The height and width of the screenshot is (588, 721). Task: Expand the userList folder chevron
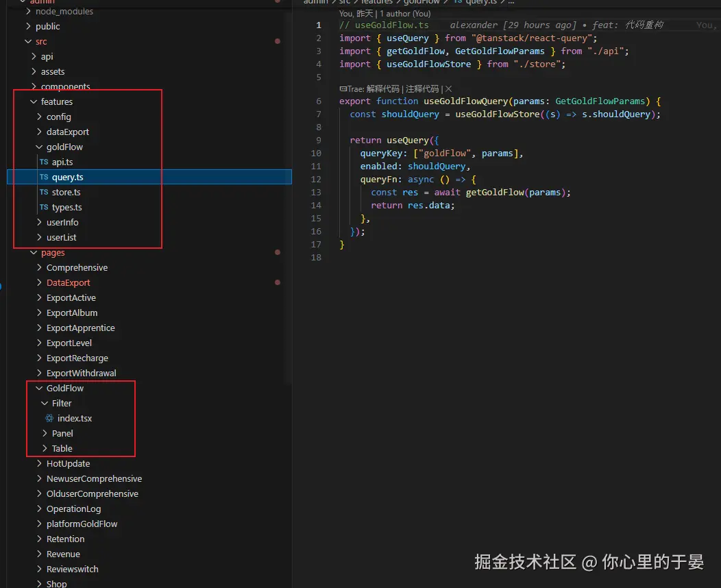(40, 238)
